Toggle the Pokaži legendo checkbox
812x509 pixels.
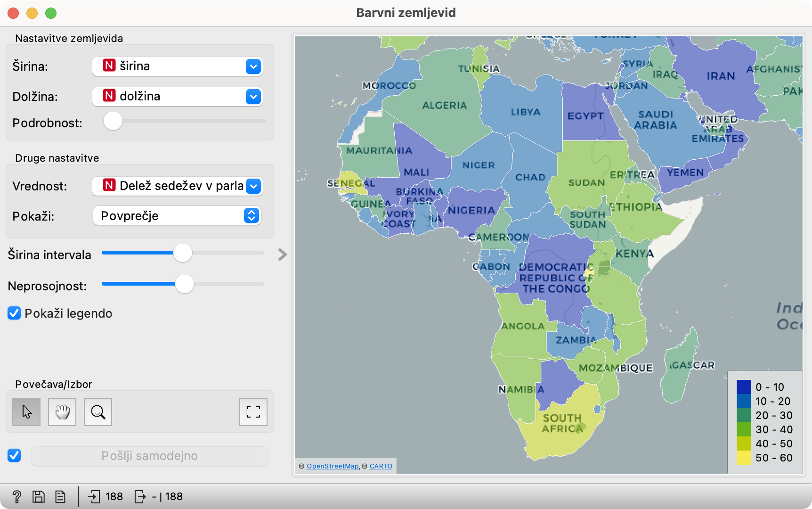[14, 313]
